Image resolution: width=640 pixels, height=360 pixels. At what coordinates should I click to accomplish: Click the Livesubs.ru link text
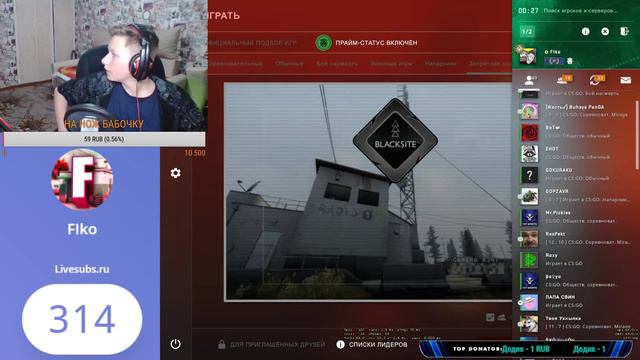82,269
